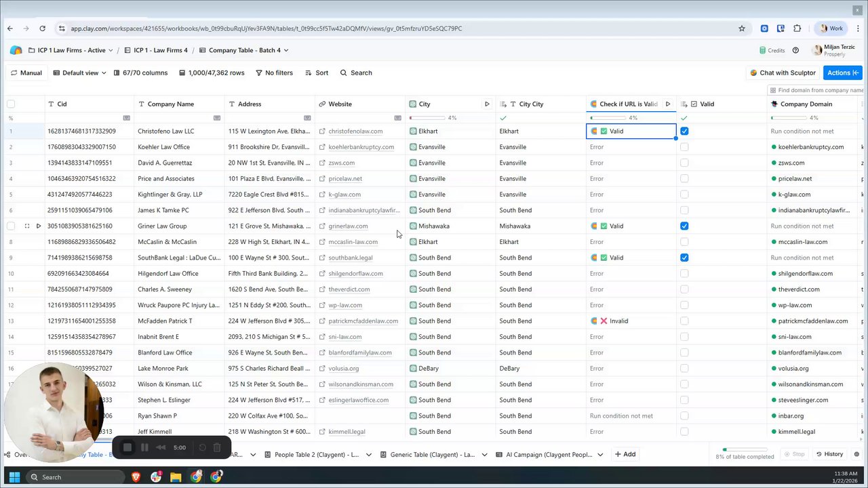Image resolution: width=868 pixels, height=488 pixels.
Task: Click the help question mark icon
Action: tap(795, 50)
